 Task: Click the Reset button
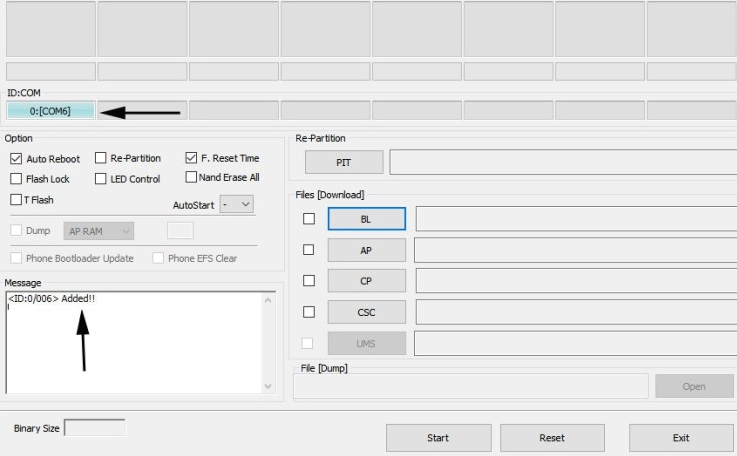point(552,438)
